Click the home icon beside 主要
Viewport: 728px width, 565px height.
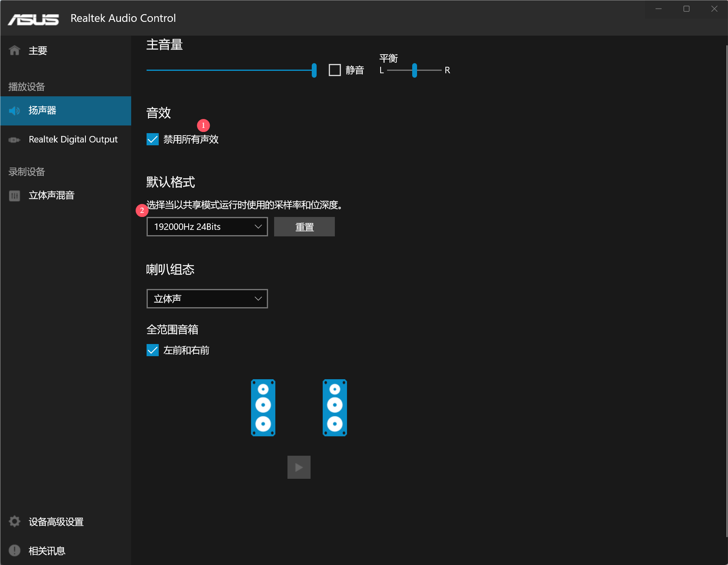pos(15,50)
